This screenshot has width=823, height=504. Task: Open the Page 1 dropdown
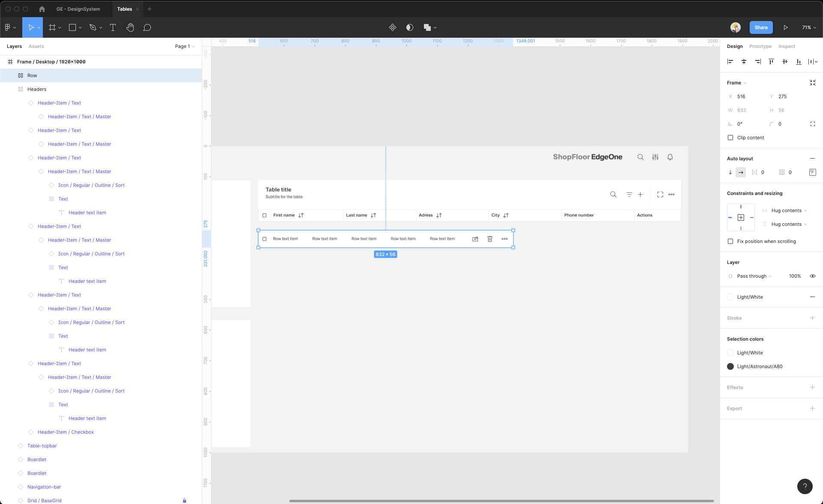coord(184,46)
